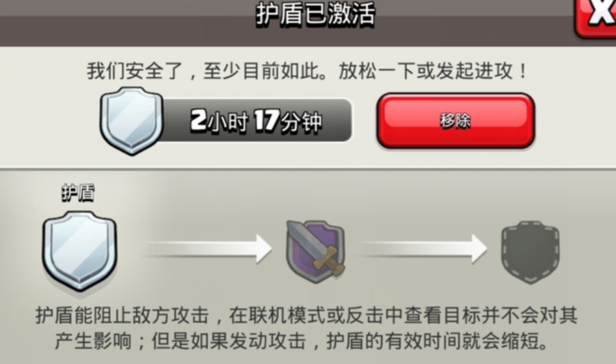This screenshot has width=616, height=364.
Task: Close the shield dialog with X
Action: (596, 17)
